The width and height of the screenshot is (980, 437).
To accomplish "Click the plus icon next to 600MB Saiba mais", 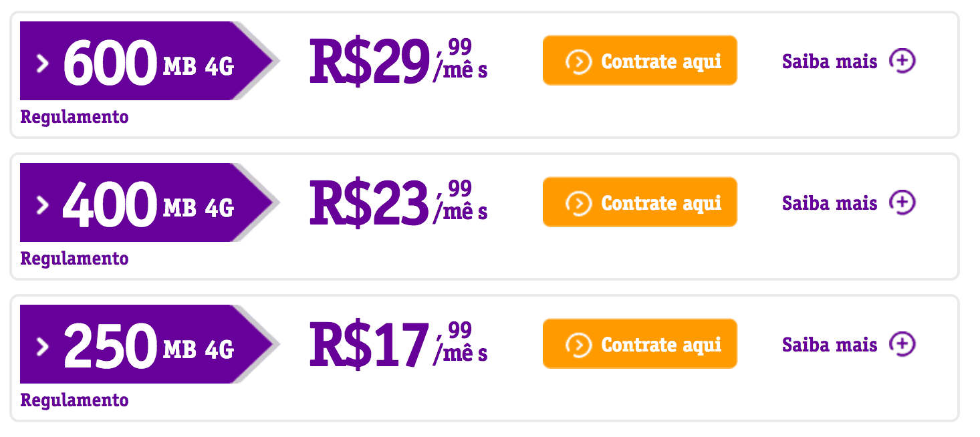I will (904, 61).
